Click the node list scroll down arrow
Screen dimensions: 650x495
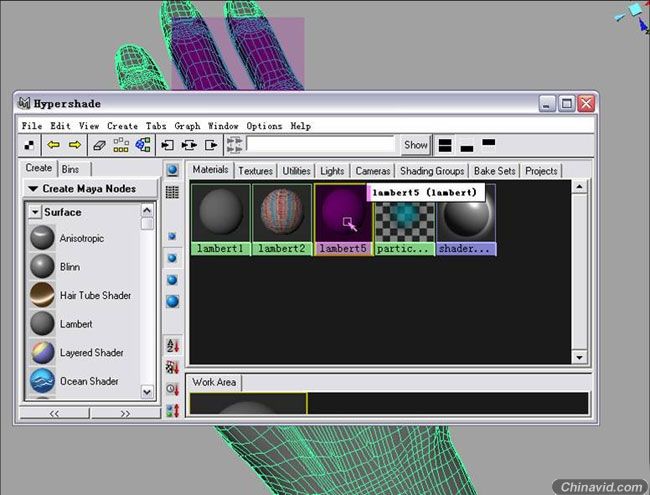(x=147, y=391)
